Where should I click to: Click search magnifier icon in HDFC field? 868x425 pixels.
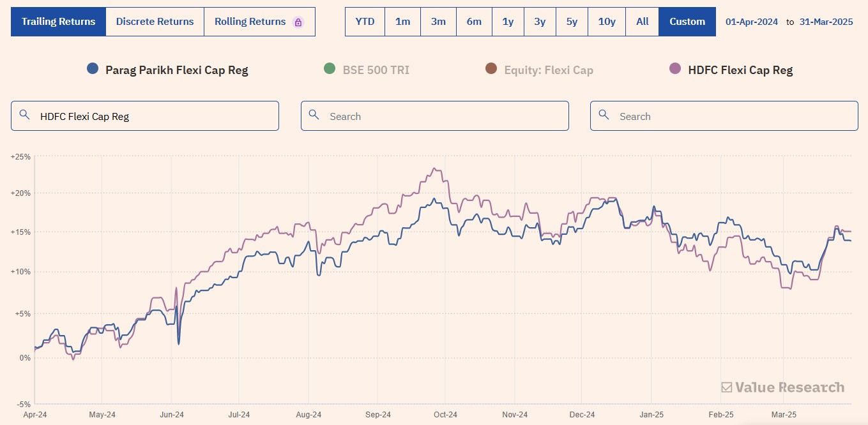point(25,115)
